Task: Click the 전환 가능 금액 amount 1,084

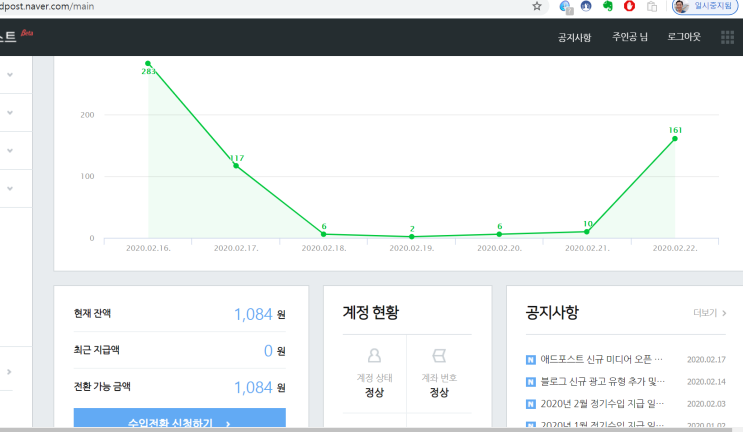Action: (x=254, y=387)
